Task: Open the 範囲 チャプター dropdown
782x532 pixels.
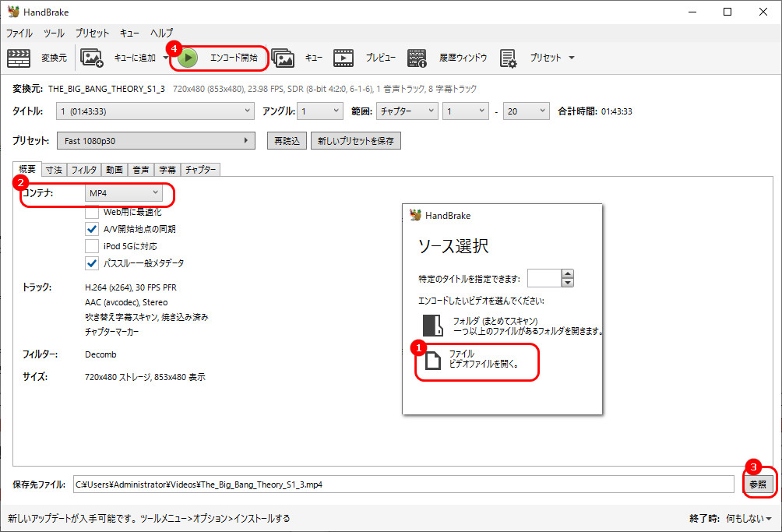Action: (407, 111)
